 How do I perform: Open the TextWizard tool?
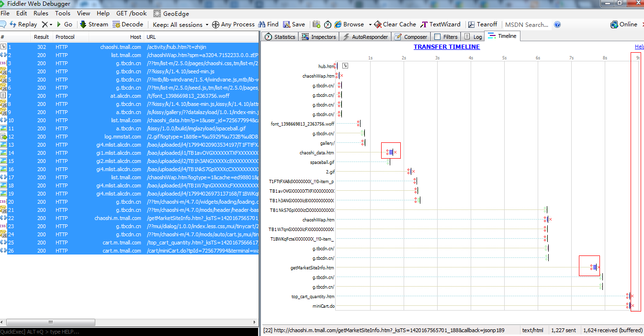(441, 24)
